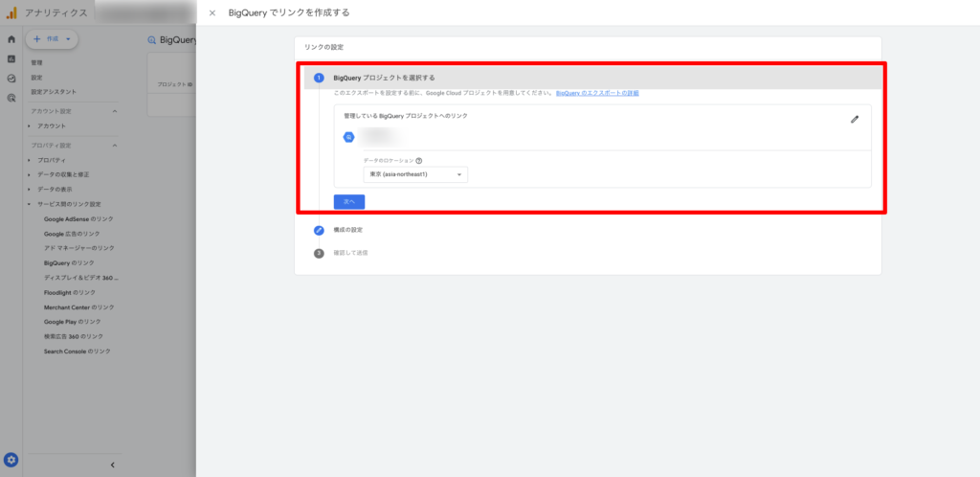The width and height of the screenshot is (980, 477).
Task: Click the 次へ button
Action: click(x=348, y=202)
